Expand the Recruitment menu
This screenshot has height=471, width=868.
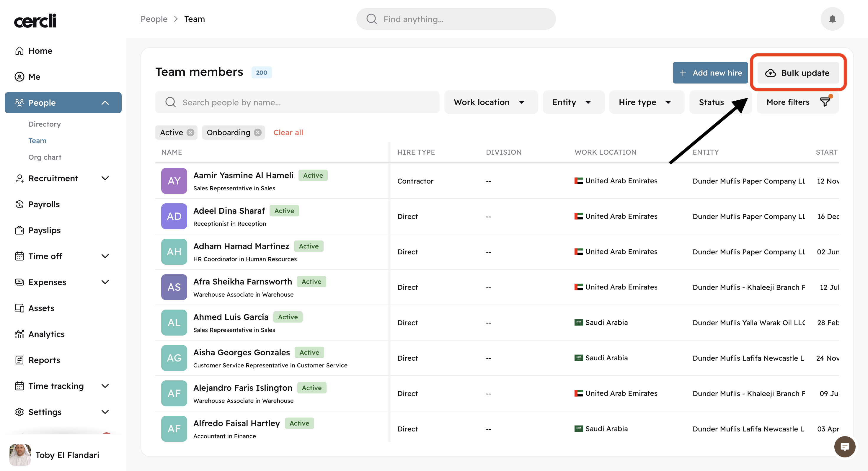[105, 178]
